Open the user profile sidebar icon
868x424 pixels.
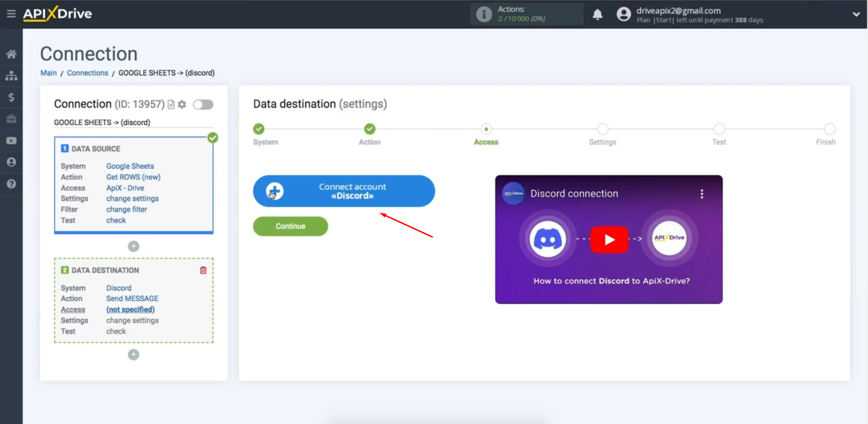[11, 162]
